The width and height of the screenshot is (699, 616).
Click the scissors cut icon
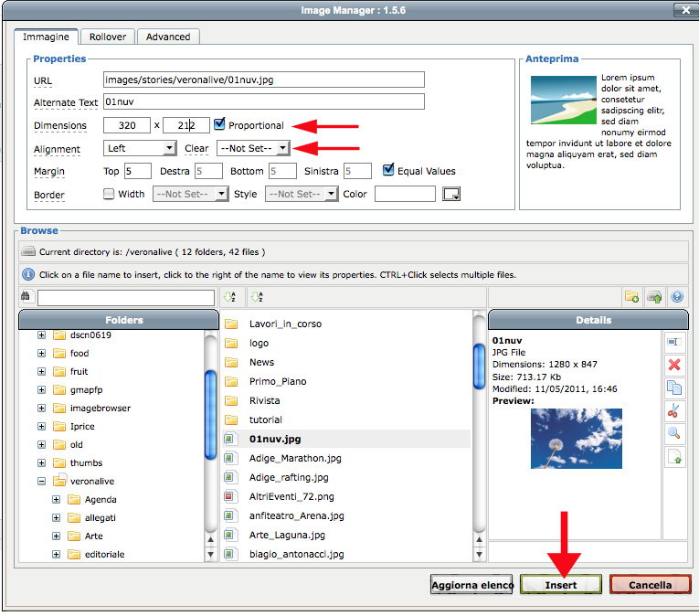click(x=674, y=410)
